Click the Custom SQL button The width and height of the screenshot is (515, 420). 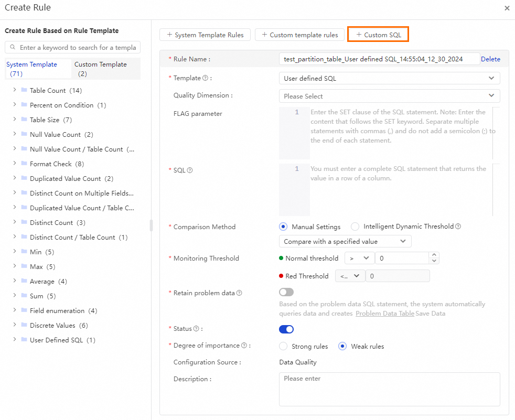tap(378, 35)
